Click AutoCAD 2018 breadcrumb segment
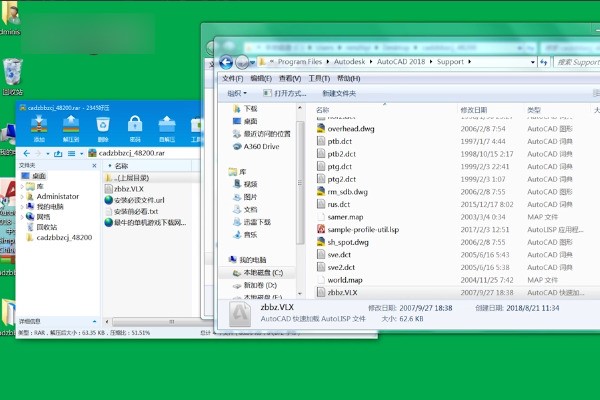This screenshot has height=400, width=600. (401, 62)
